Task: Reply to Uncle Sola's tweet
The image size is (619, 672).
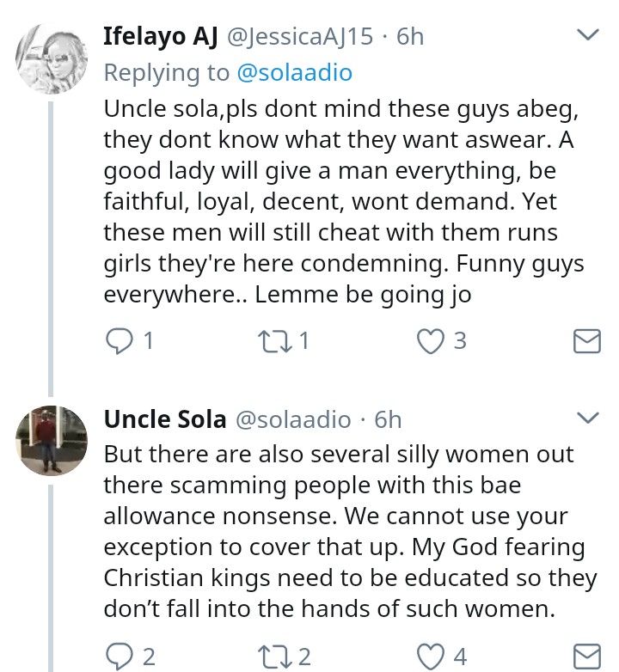Action: point(118,657)
